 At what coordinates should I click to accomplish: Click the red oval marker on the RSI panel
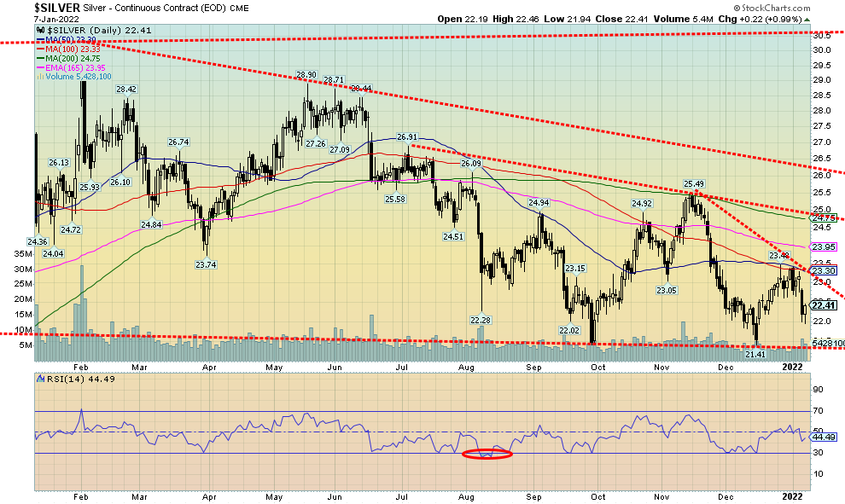click(x=487, y=454)
